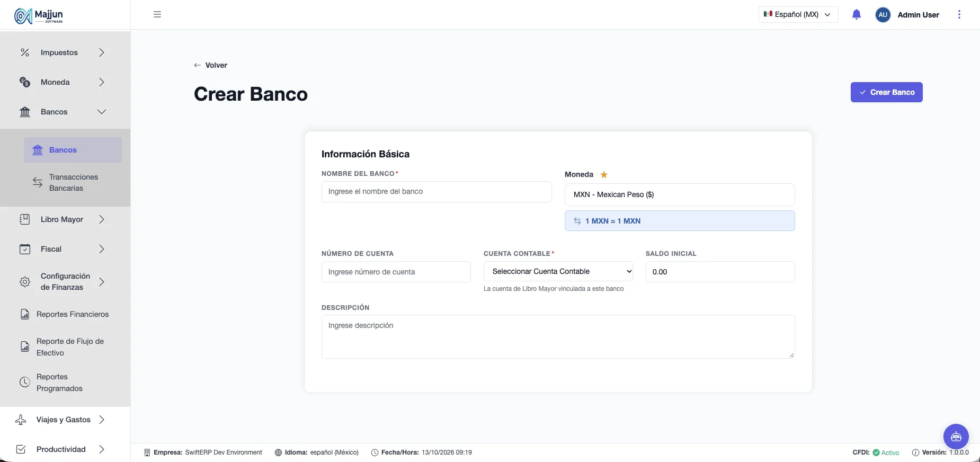This screenshot has height=462, width=980.
Task: Toggle the hamburger sidebar menu icon
Action: tap(157, 14)
